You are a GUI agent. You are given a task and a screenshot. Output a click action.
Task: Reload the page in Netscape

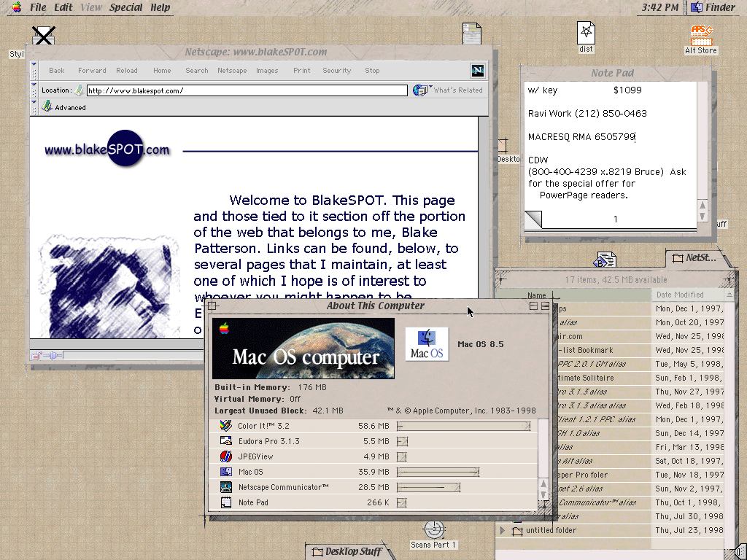pyautogui.click(x=127, y=71)
